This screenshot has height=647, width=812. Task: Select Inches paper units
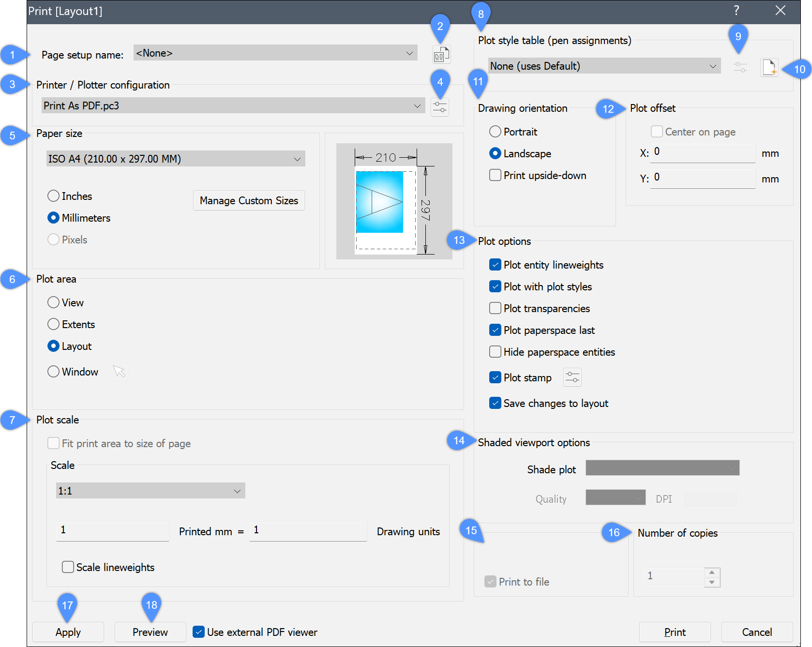click(54, 196)
